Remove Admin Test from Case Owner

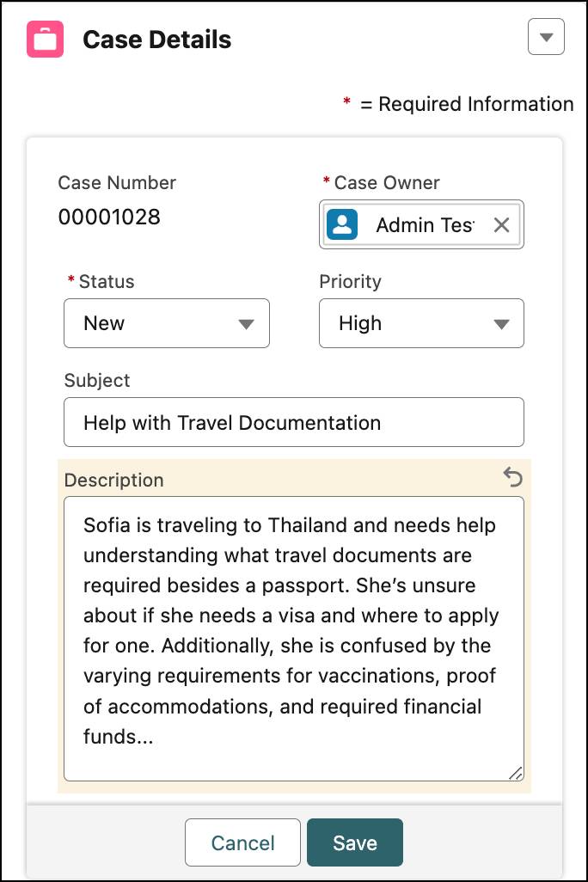coord(501,224)
